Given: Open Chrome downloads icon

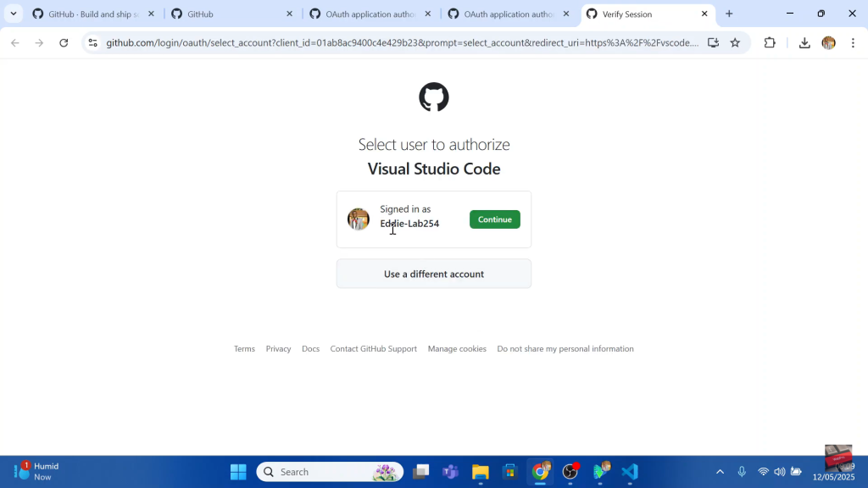Looking at the screenshot, I should click(804, 42).
